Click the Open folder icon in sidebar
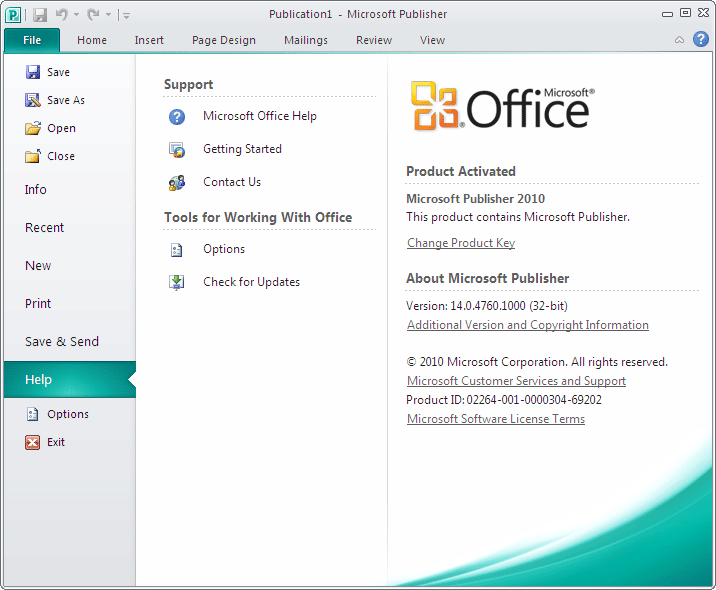716x590 pixels. click(33, 128)
